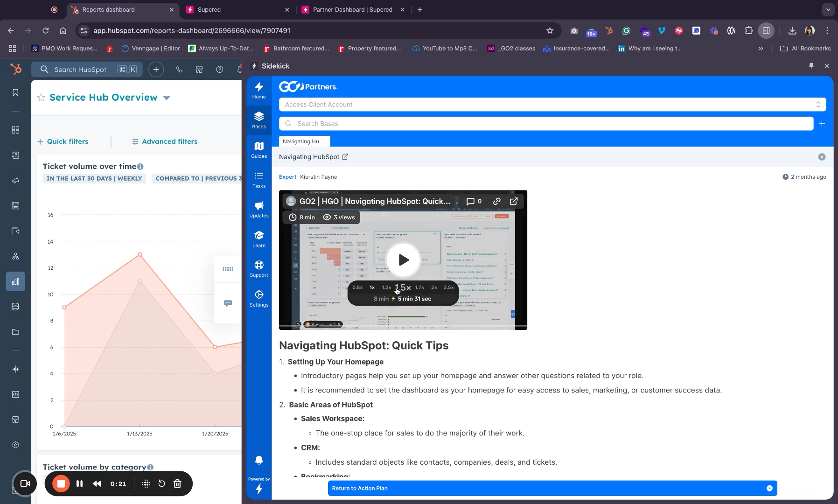This screenshot has width=838, height=504.
Task: Stop the screen recording
Action: (x=61, y=483)
